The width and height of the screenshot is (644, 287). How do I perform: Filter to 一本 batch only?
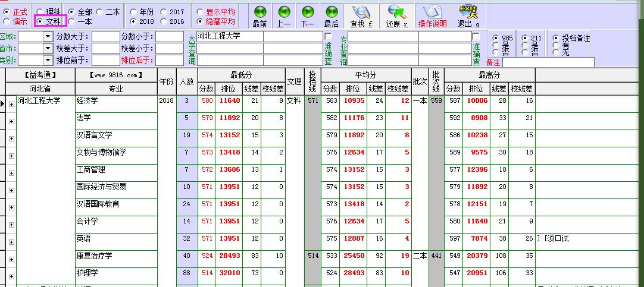click(x=71, y=21)
